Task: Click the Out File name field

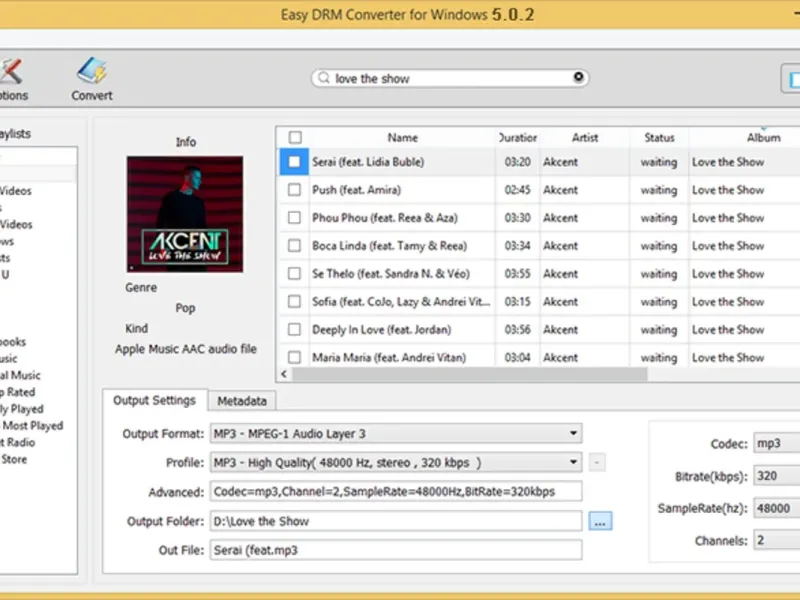Action: pos(396,550)
